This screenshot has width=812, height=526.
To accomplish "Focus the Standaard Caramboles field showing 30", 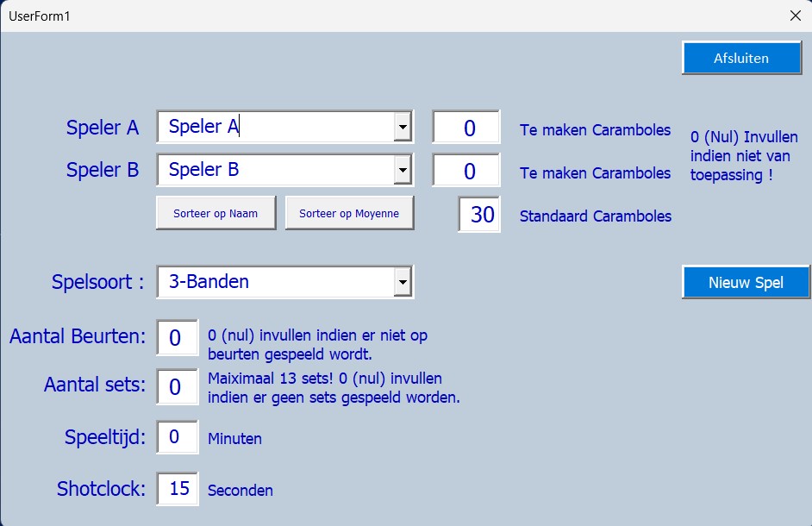I will click(x=479, y=215).
